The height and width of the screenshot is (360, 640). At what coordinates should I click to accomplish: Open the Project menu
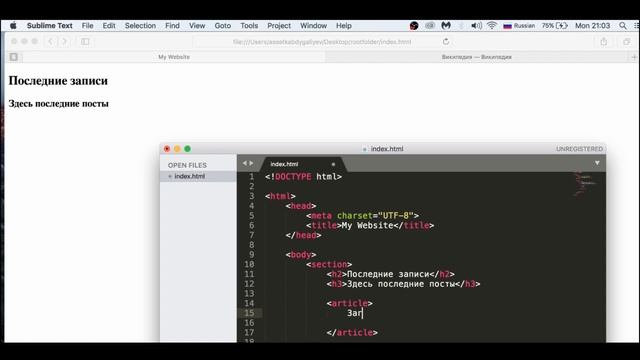[x=279, y=25]
